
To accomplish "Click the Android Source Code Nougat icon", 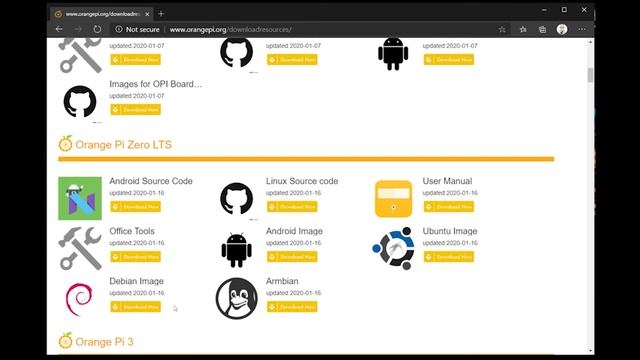I will [80, 198].
